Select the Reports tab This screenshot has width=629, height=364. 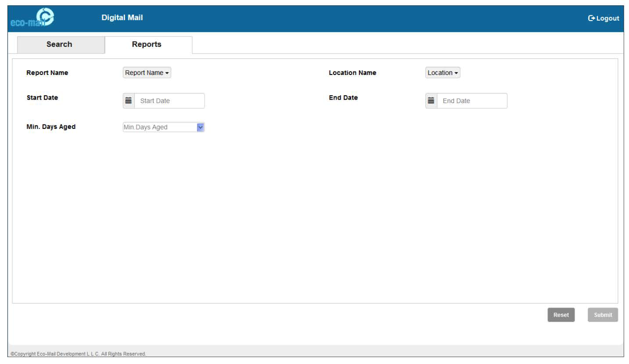(147, 44)
